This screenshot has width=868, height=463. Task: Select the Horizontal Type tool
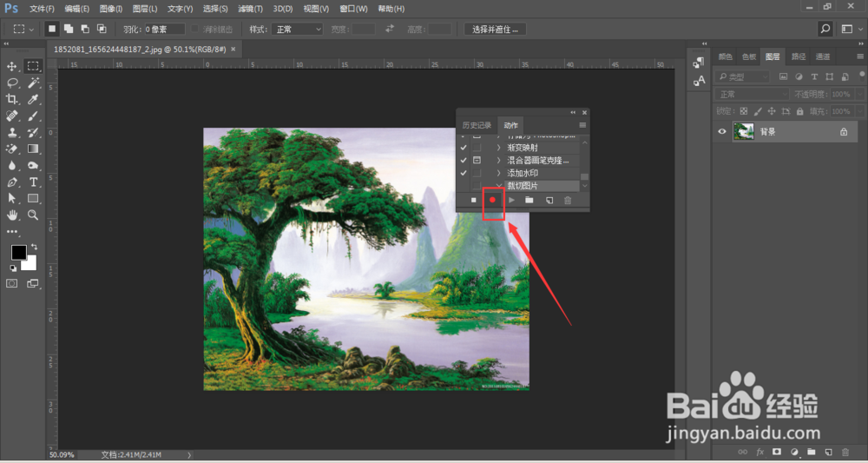(x=33, y=182)
